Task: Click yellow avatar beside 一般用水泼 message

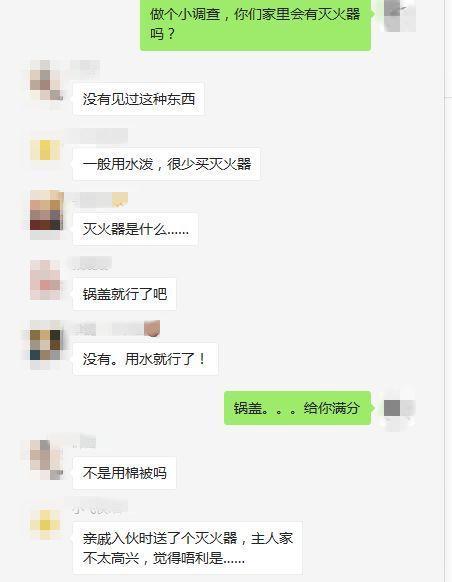Action: pyautogui.click(x=46, y=150)
